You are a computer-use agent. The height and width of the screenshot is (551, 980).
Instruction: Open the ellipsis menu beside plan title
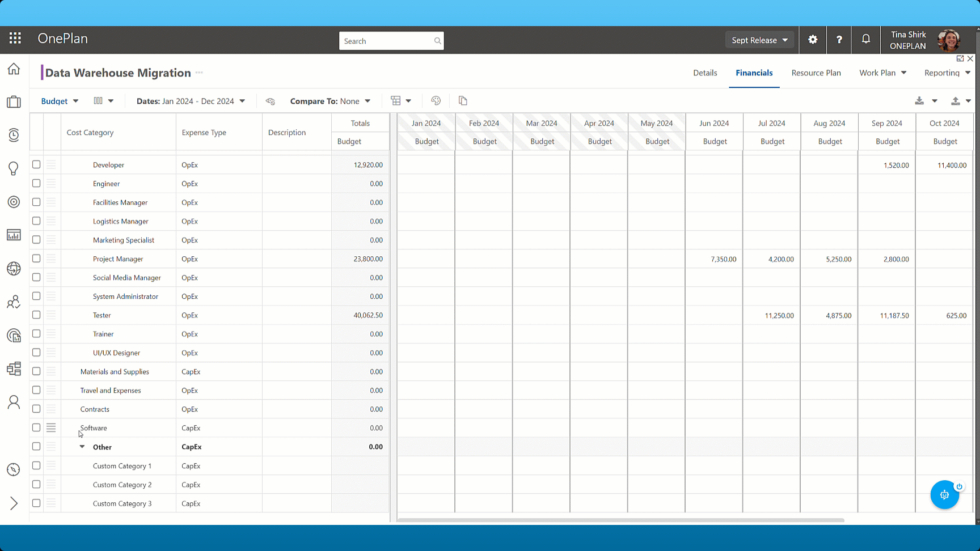(199, 73)
